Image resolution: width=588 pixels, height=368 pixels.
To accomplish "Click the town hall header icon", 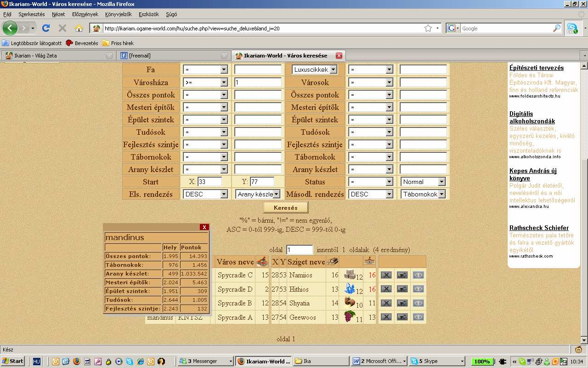I will click(369, 261).
